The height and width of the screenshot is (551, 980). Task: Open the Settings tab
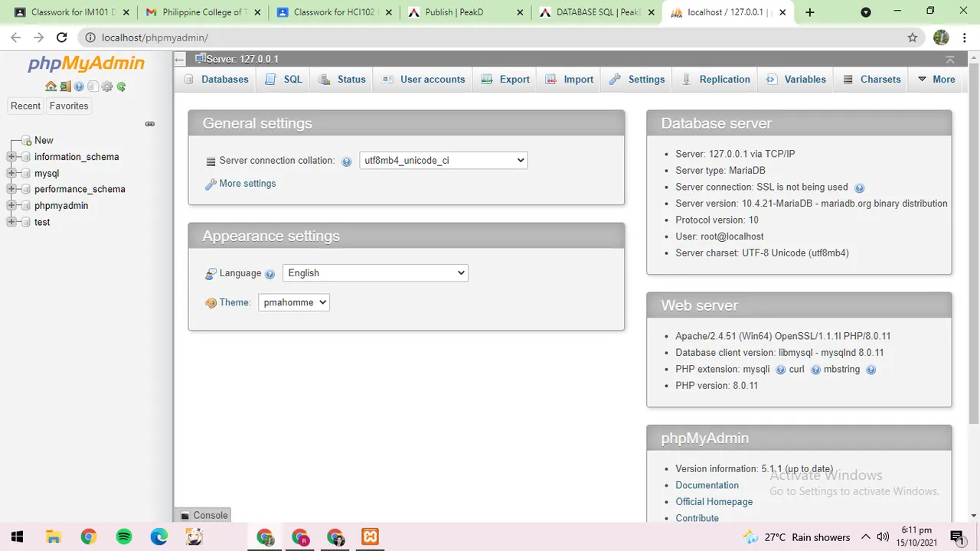pyautogui.click(x=637, y=80)
